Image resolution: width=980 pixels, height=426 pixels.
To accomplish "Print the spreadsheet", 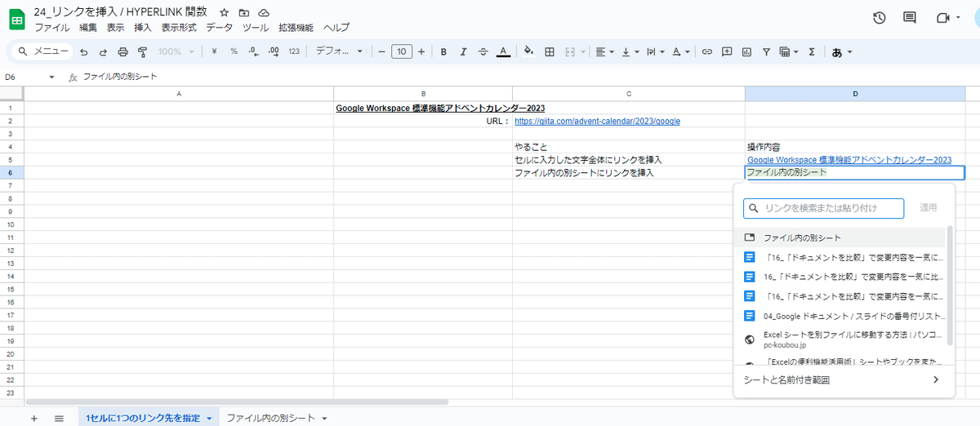I will pos(123,51).
